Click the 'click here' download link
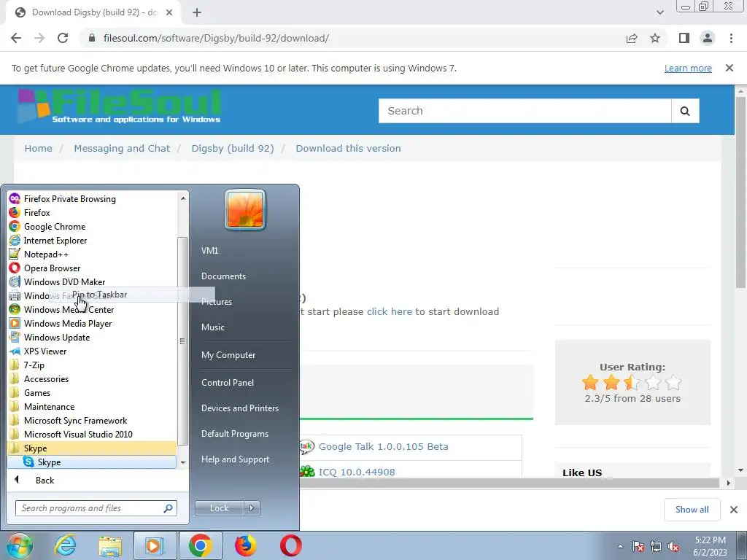Screen dimensions: 747x560 (390, 311)
